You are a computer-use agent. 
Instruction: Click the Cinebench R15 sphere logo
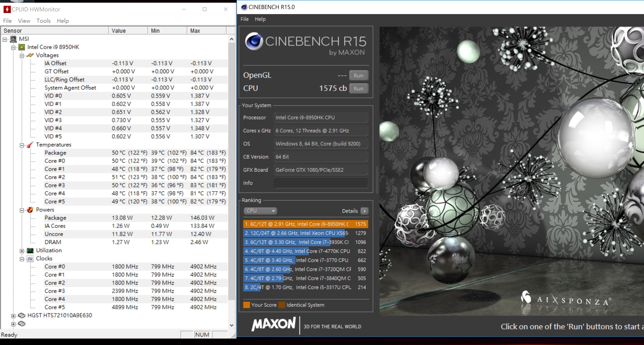[254, 41]
